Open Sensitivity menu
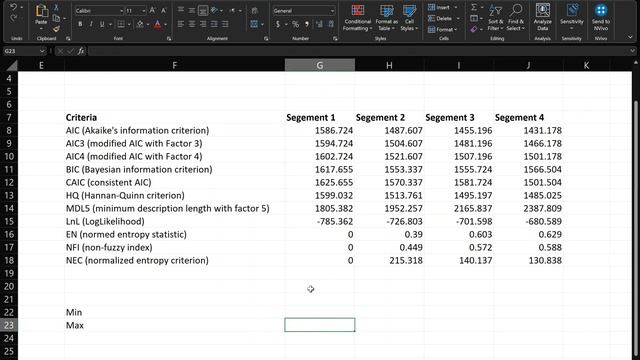The width and height of the screenshot is (640, 360). (x=571, y=18)
